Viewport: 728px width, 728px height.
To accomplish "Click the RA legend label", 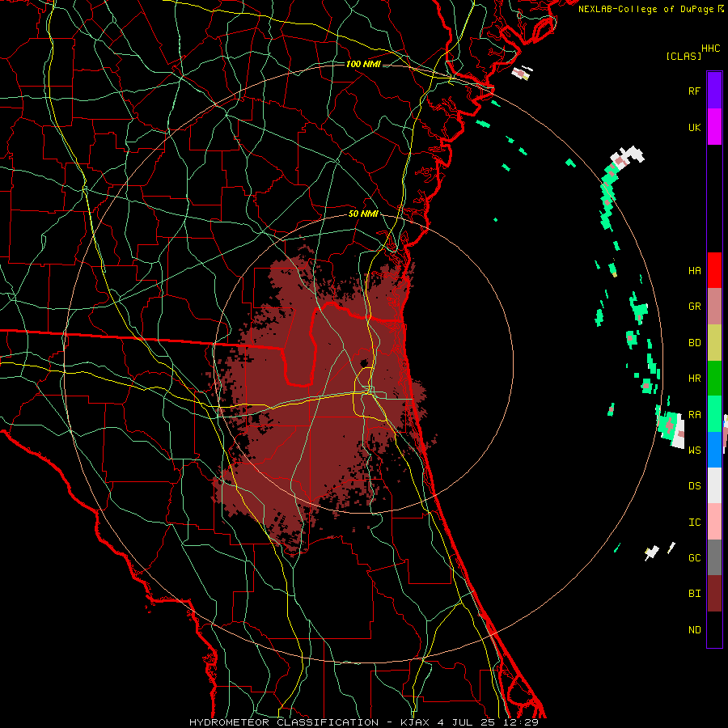I will tap(694, 415).
